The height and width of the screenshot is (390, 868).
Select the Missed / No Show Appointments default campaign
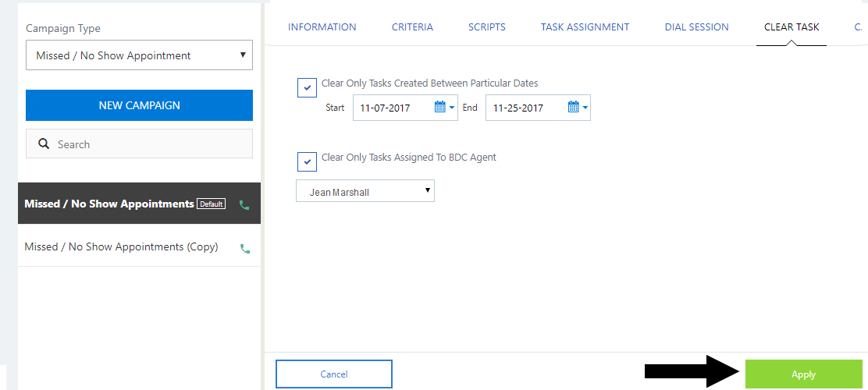point(139,204)
